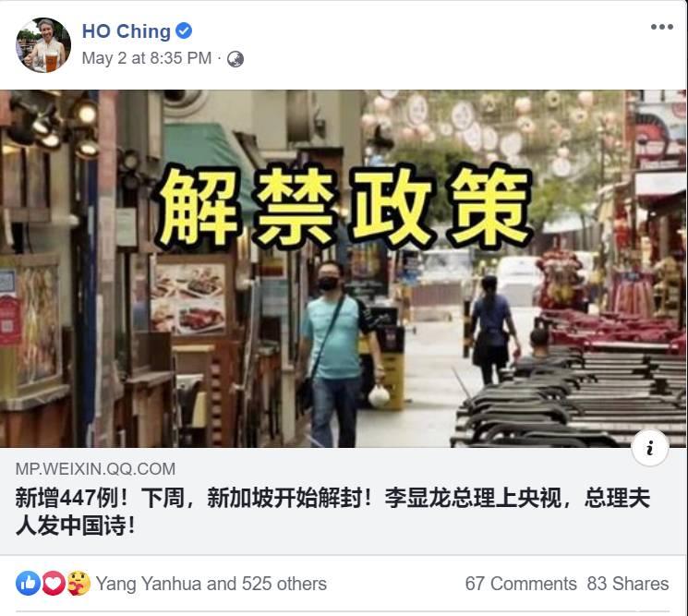This screenshot has height=616, width=688.
Task: Open the MP.WEIXIN.QQ.COM source link
Action: pyautogui.click(x=95, y=469)
